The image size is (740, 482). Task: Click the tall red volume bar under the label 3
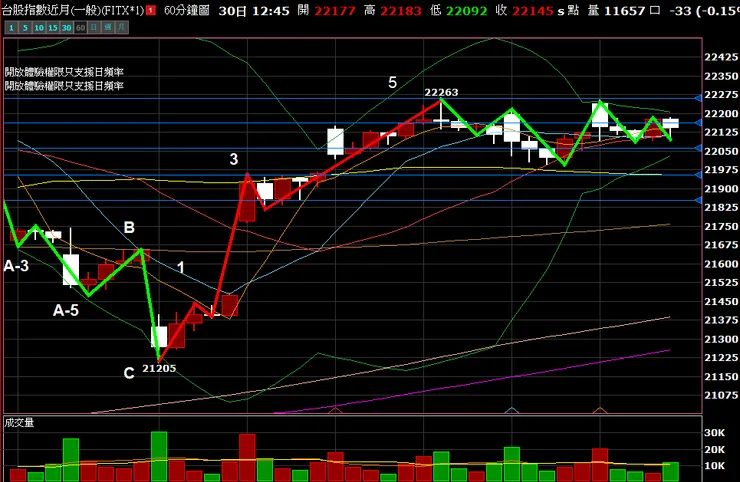coord(247,458)
